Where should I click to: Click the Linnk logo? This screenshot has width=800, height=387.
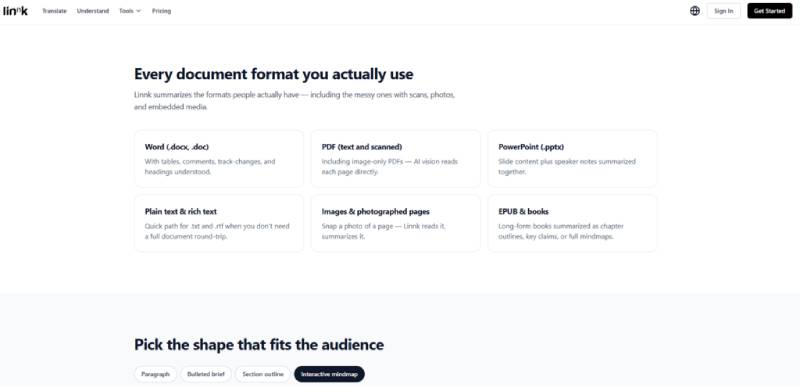click(x=15, y=11)
